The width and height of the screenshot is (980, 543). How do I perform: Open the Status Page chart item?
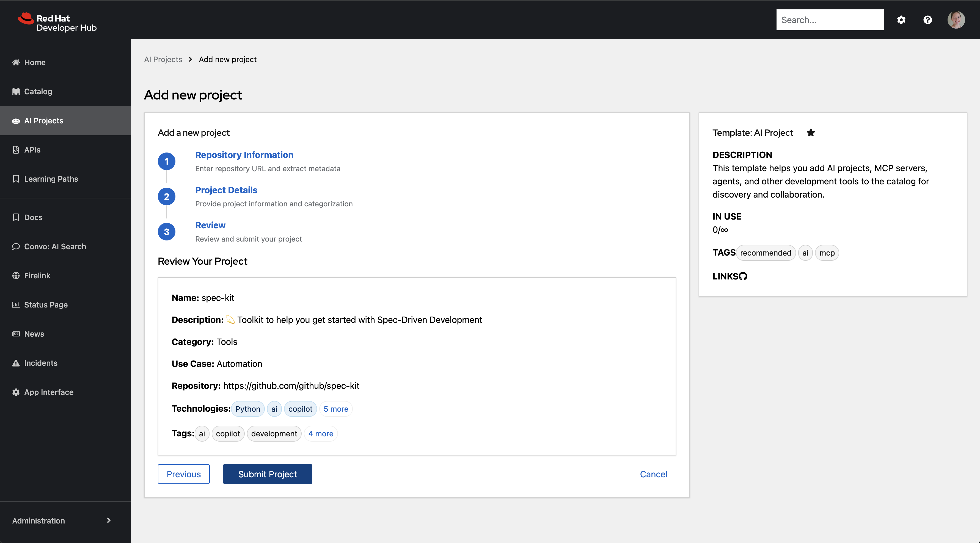[x=45, y=305]
